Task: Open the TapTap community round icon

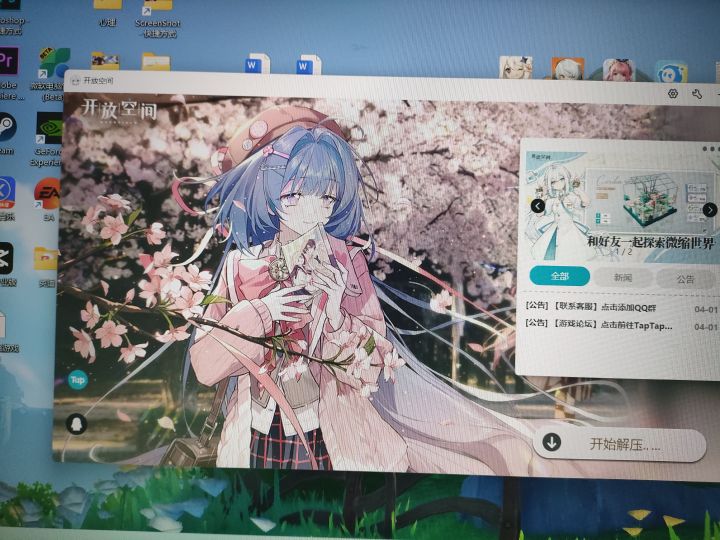Action: (78, 380)
